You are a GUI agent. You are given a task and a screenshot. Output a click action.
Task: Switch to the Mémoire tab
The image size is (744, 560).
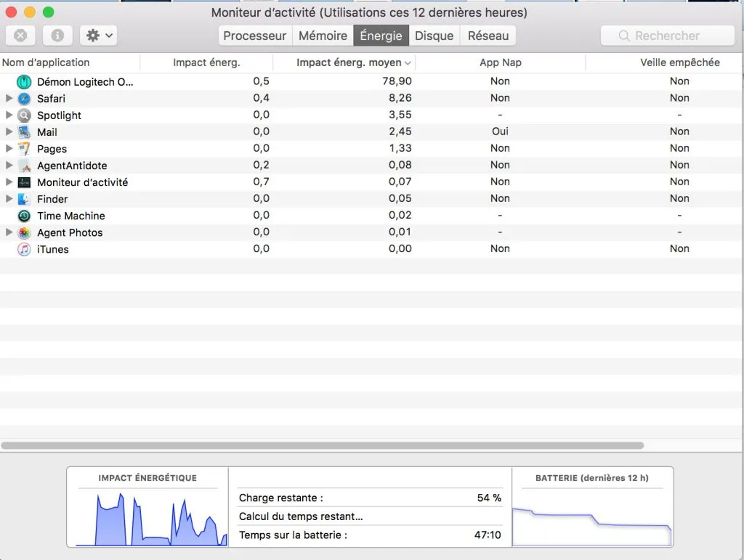tap(322, 35)
